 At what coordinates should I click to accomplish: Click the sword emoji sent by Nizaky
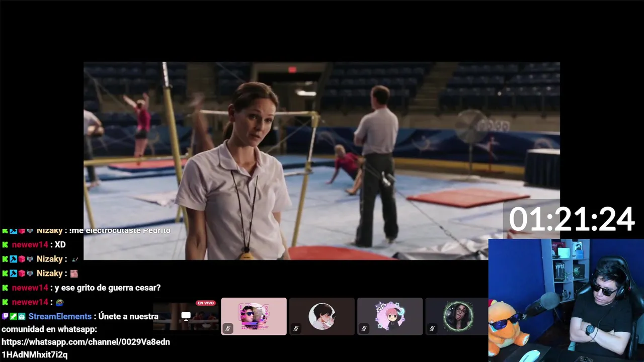coord(74,259)
